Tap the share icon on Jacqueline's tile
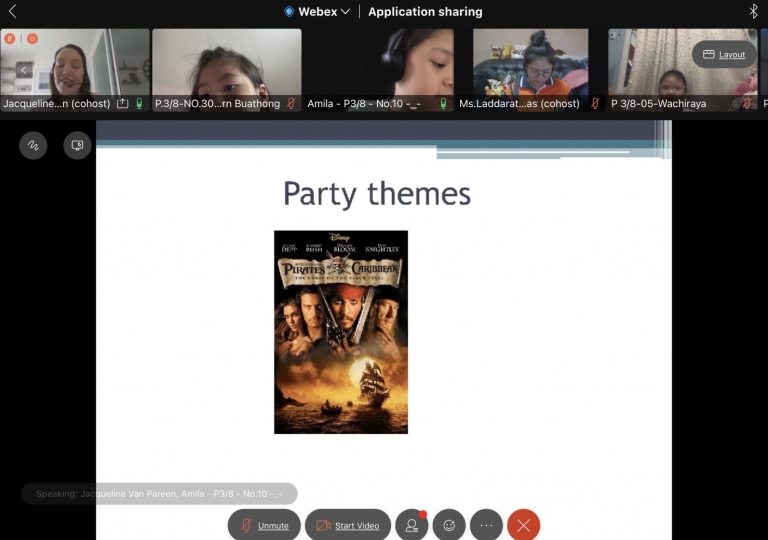Viewport: 768px width, 540px height. pos(122,103)
